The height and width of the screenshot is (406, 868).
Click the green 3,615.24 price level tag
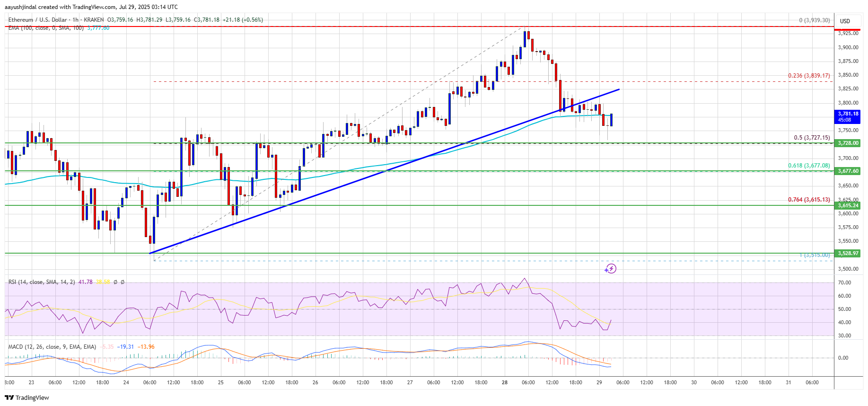pos(848,205)
